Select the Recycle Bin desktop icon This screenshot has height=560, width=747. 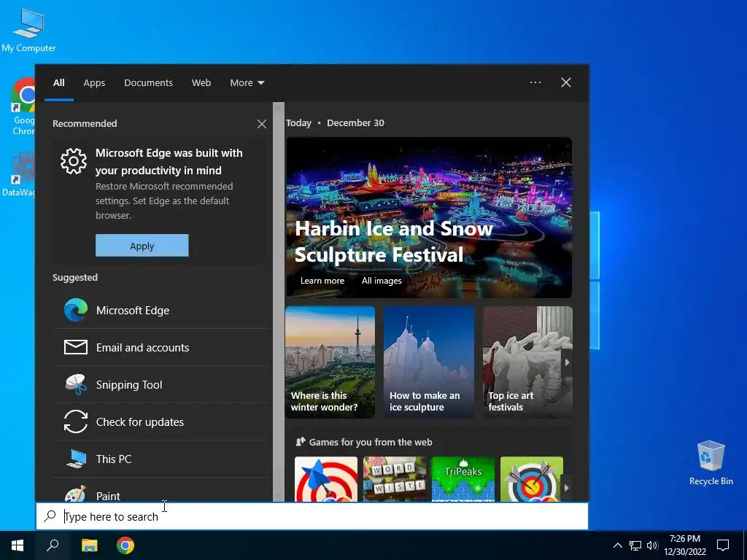tap(711, 463)
